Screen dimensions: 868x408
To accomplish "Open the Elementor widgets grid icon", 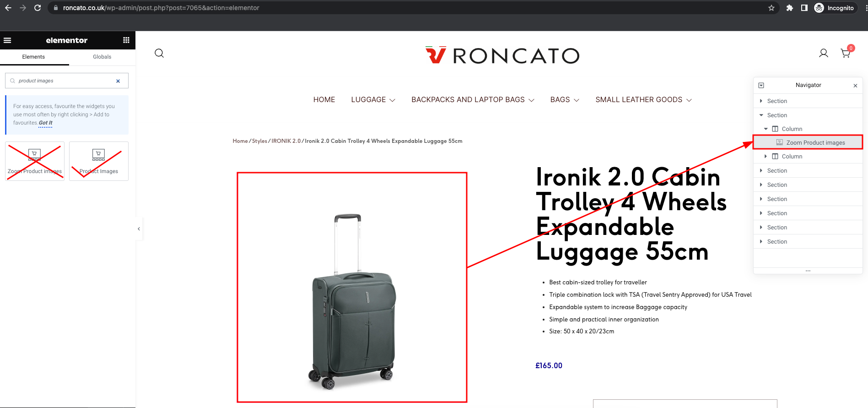I will 126,40.
